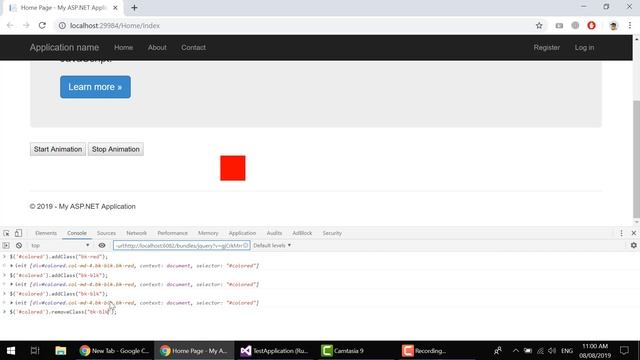Switch to the Application tab in DevTools
This screenshot has height=360, width=640.
(x=242, y=233)
